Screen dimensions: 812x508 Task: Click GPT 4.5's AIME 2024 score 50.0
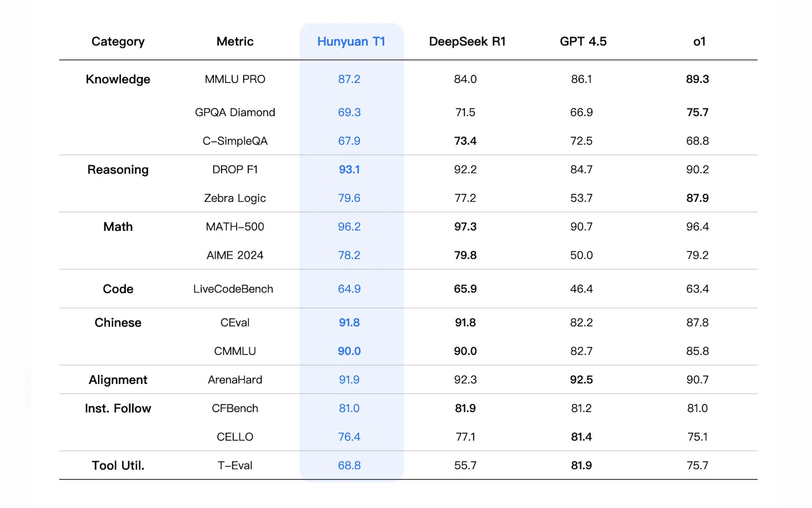(x=582, y=255)
